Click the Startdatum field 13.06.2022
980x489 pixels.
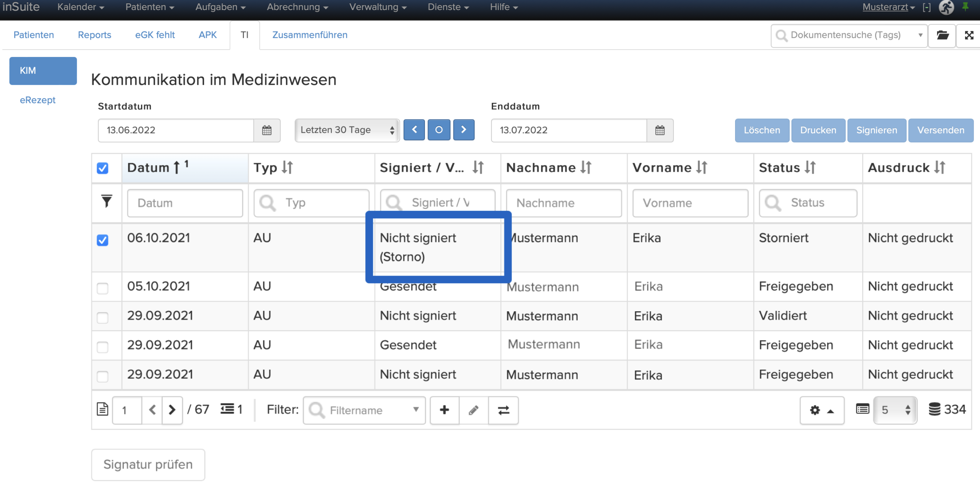(x=176, y=130)
